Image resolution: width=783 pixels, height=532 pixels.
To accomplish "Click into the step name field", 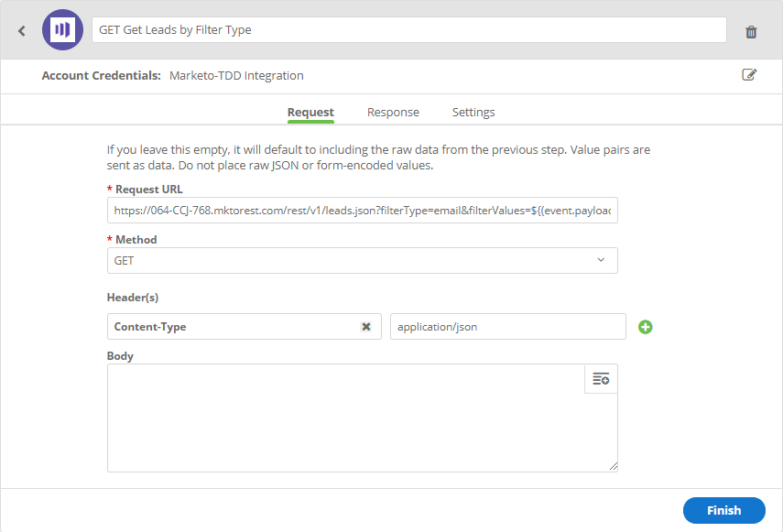I will 408,30.
